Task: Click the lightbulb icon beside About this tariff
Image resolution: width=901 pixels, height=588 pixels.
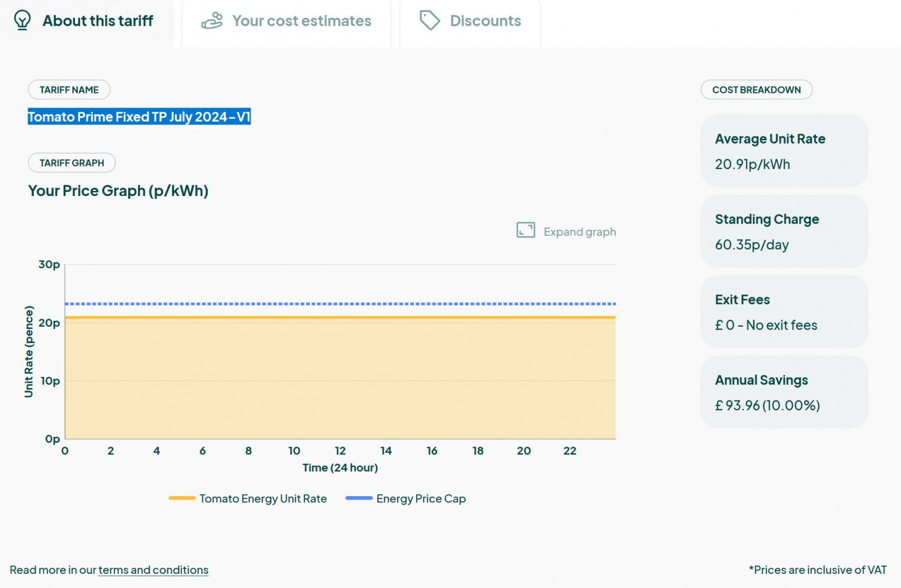Action: click(x=22, y=20)
